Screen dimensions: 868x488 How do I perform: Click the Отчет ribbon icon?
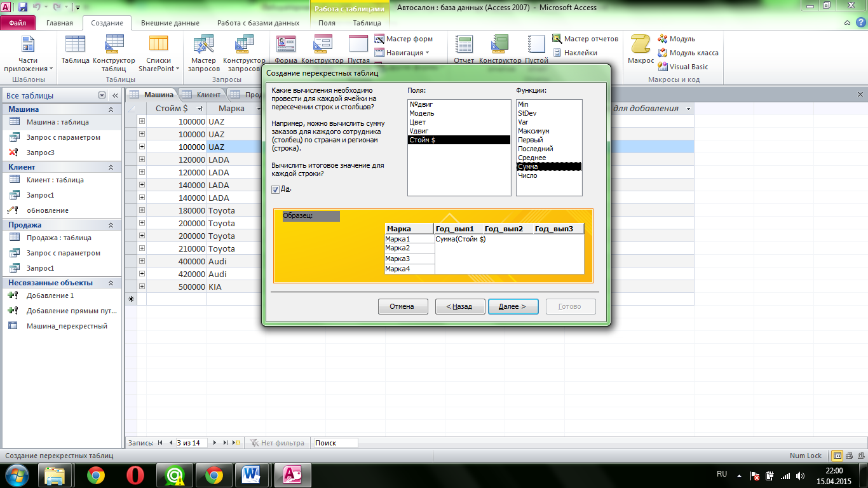pyautogui.click(x=464, y=50)
